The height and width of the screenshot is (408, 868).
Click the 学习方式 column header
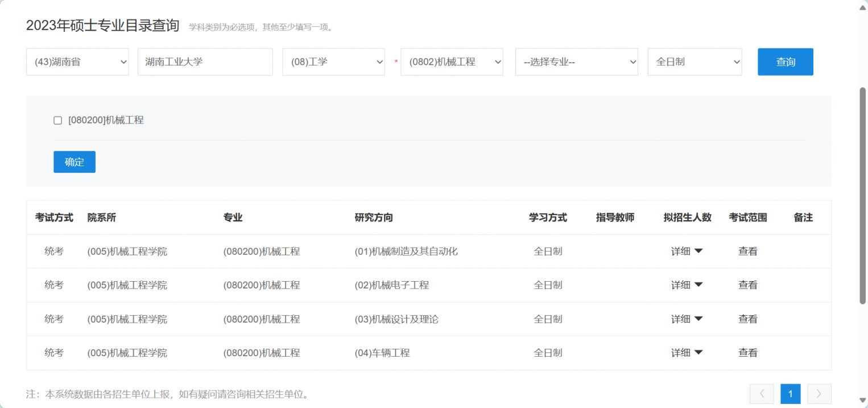tap(548, 217)
